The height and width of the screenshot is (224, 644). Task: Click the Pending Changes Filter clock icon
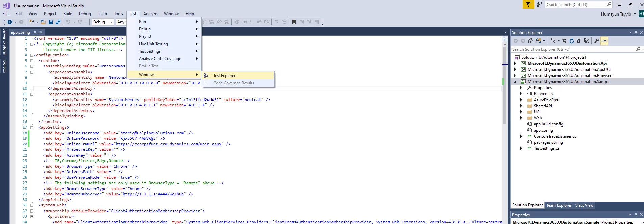553,41
